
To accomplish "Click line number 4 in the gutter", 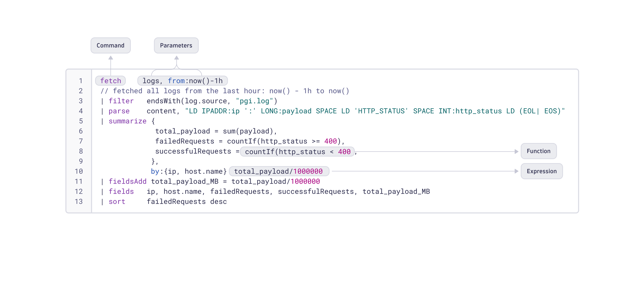I will click(x=80, y=111).
